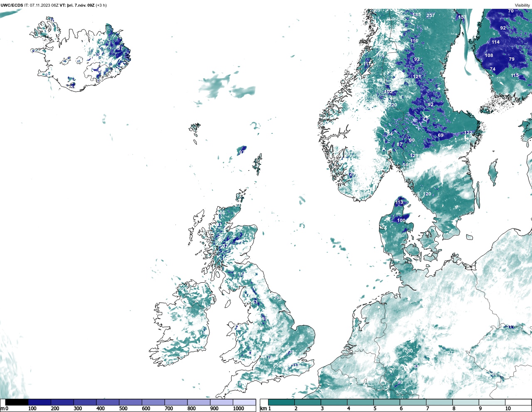Select the 9–10 km palest legend swatch

(x=492, y=402)
